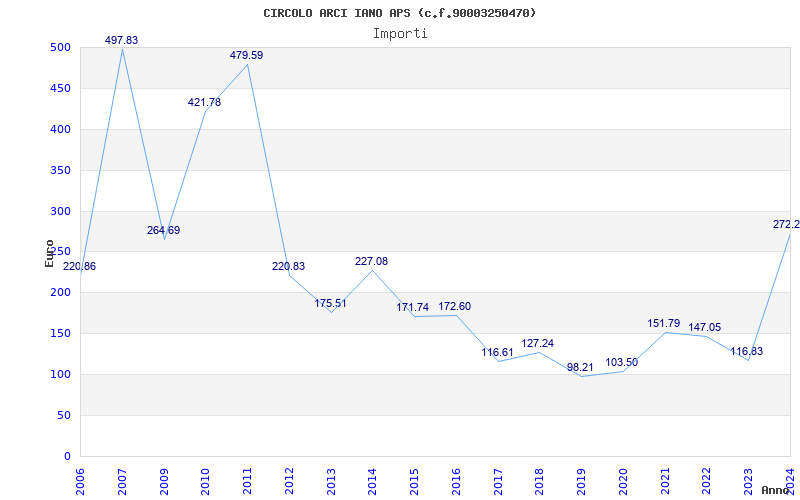Viewport: 800px width, 500px height.
Task: Click the Euro axis title
Action: pos(49,253)
